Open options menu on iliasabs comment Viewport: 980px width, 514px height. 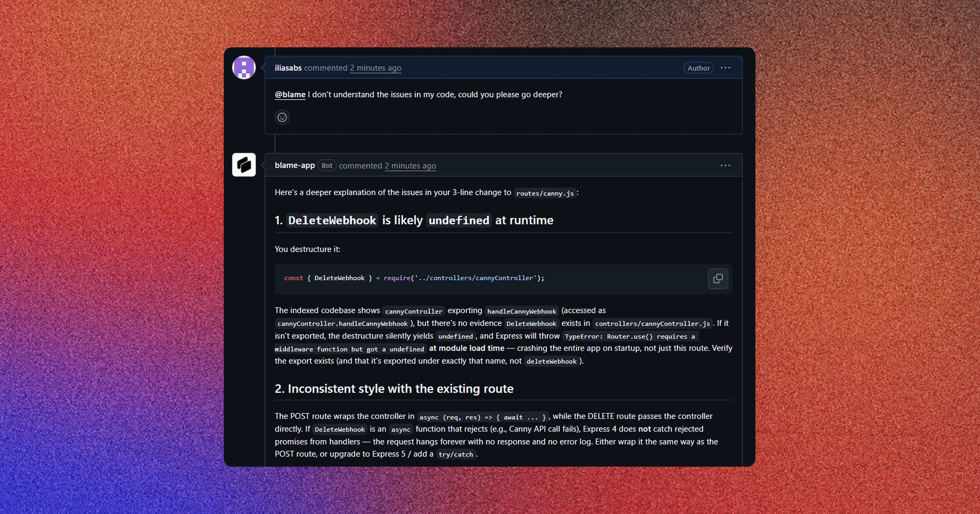(x=726, y=68)
